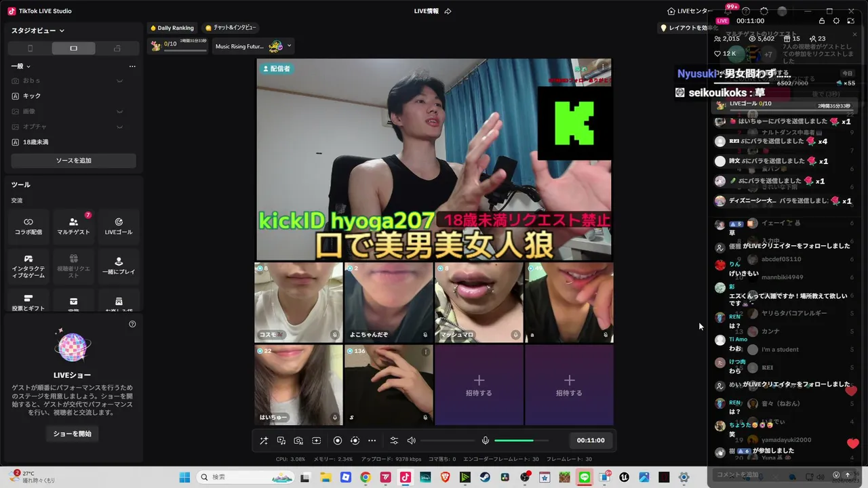This screenshot has height=488, width=868.
Task: Invite a guest to the first empty slot
Action: point(479,385)
